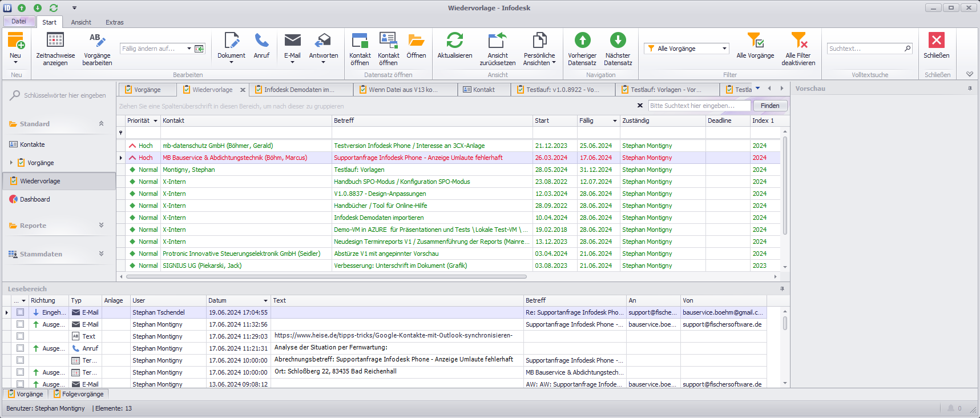The height and width of the screenshot is (418, 980).
Task: Open the Alle Vorgänge filter dropdown
Action: [724, 49]
